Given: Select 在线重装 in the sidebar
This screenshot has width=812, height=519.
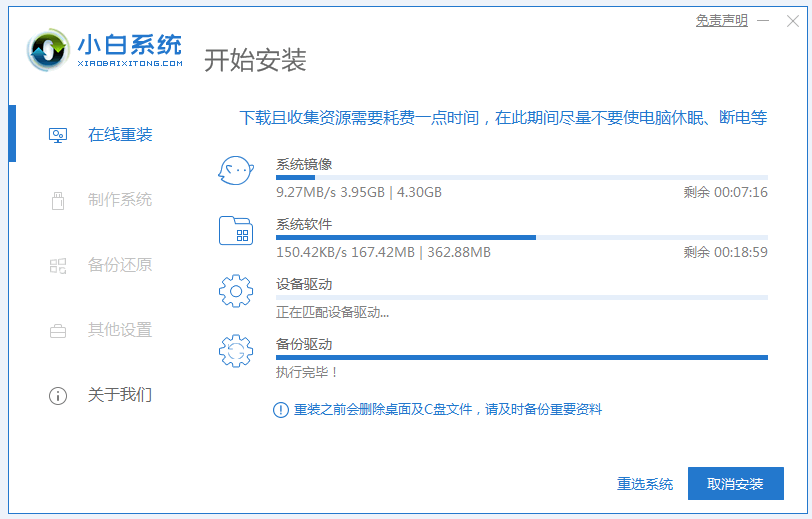Looking at the screenshot, I should point(120,135).
